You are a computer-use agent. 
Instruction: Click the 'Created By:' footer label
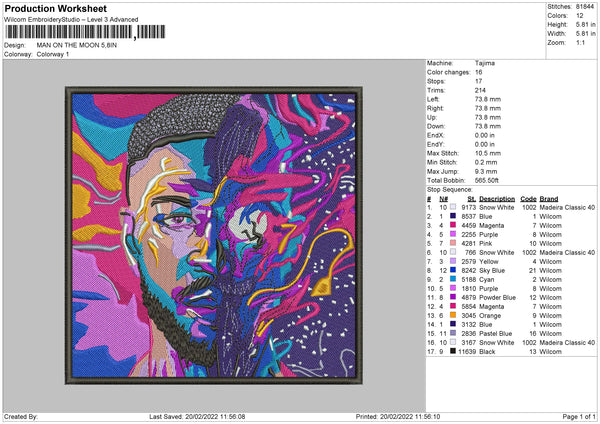coord(21,417)
